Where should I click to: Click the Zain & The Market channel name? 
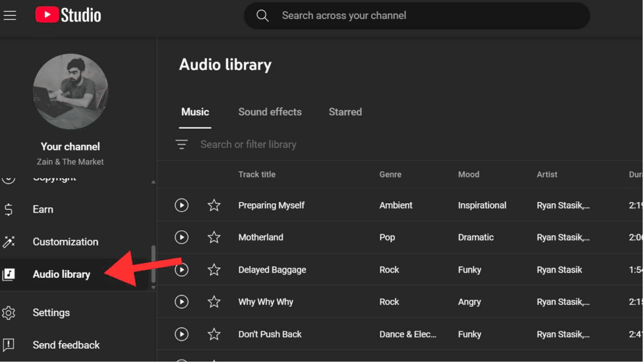tap(71, 162)
